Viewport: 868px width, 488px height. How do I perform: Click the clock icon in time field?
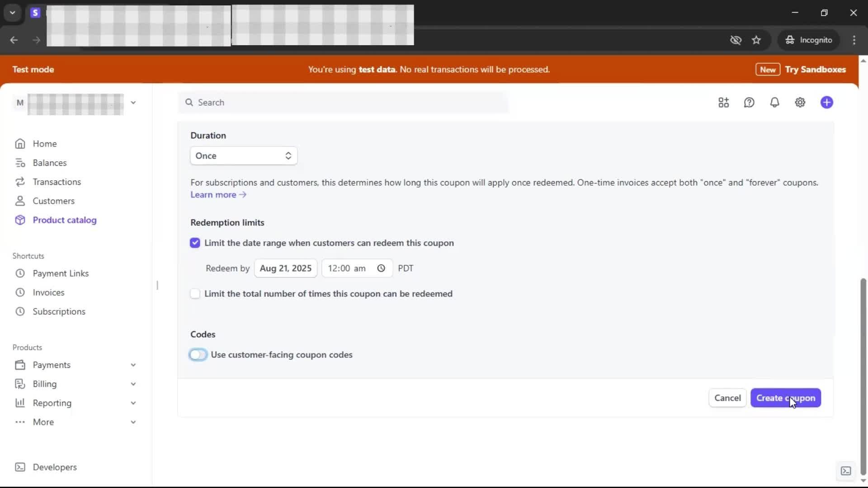point(381,268)
